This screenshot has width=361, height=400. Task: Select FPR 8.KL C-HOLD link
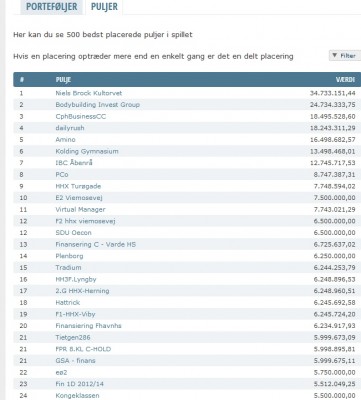(x=83, y=349)
